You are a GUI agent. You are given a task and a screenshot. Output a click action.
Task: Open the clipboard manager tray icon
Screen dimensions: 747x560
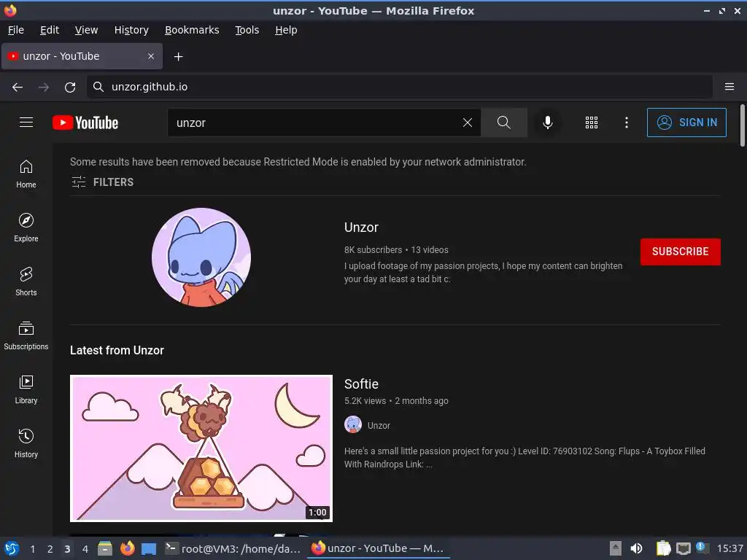[663, 548]
